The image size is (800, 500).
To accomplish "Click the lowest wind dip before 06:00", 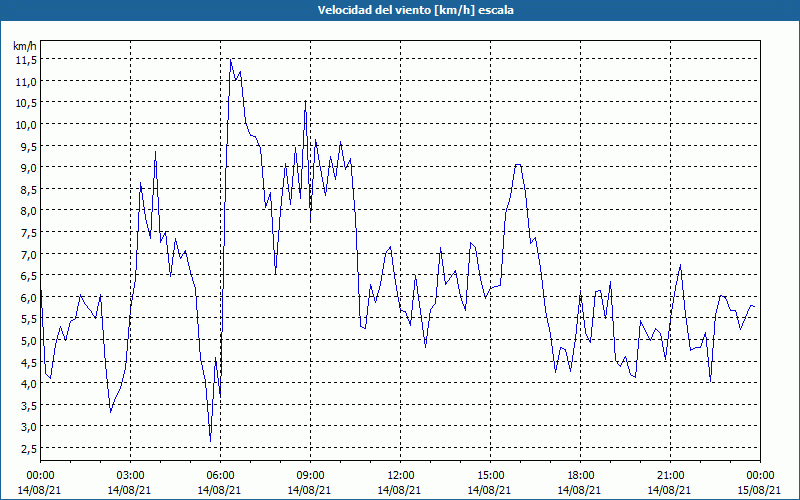I will [x=210, y=441].
